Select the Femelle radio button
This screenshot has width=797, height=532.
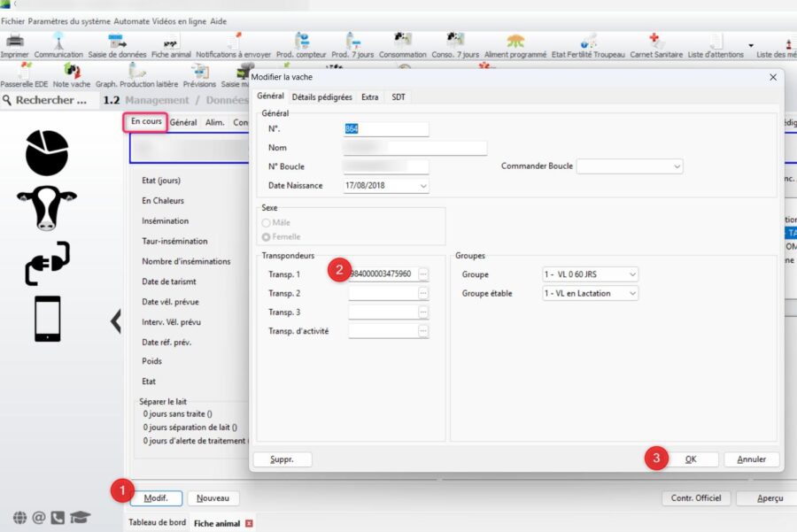pos(267,237)
